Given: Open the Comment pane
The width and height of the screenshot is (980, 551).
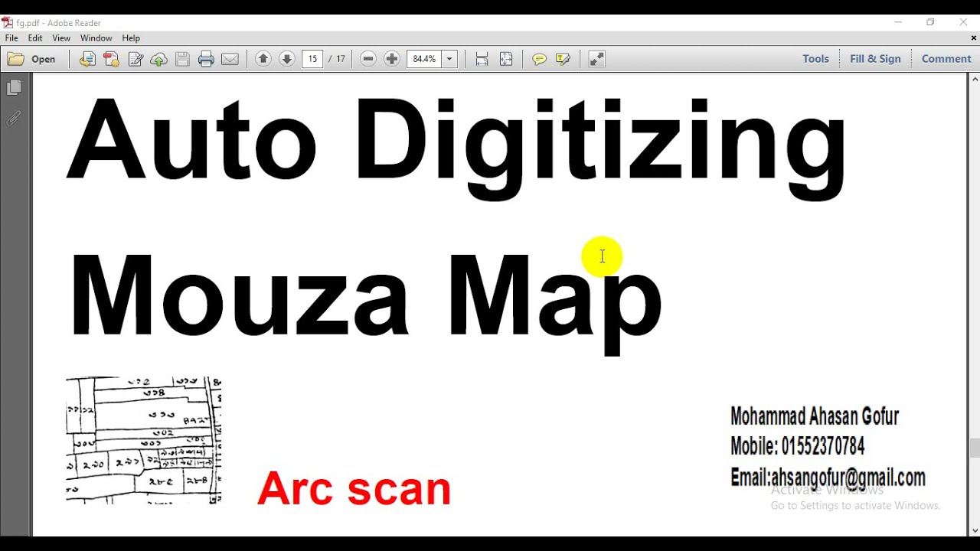Looking at the screenshot, I should [x=946, y=59].
